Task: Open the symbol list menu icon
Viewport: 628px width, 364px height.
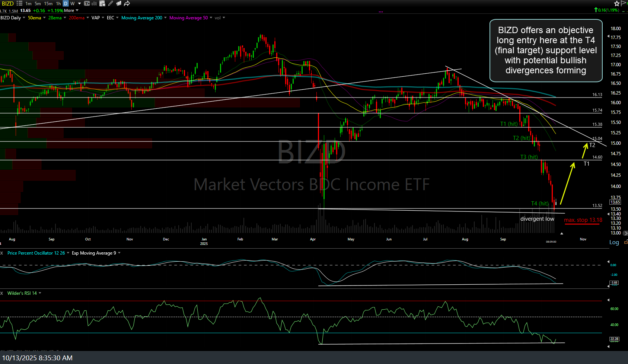Action: (19, 3)
